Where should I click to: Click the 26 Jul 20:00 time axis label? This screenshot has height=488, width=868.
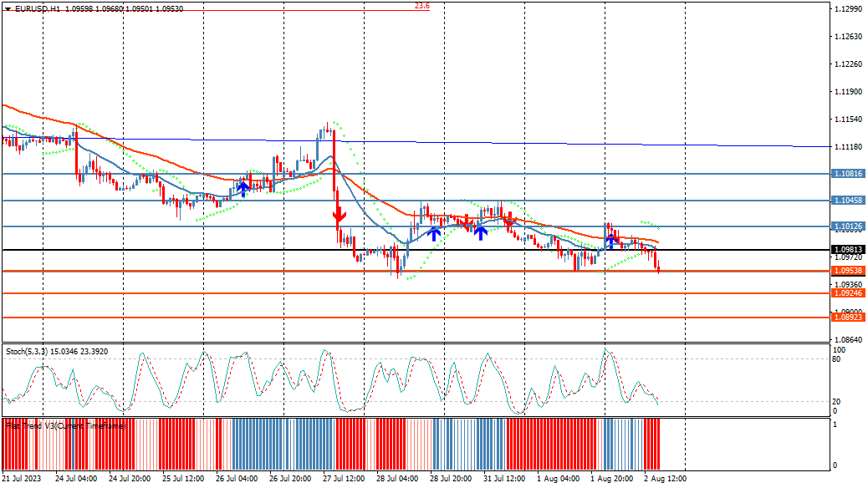pyautogui.click(x=290, y=479)
